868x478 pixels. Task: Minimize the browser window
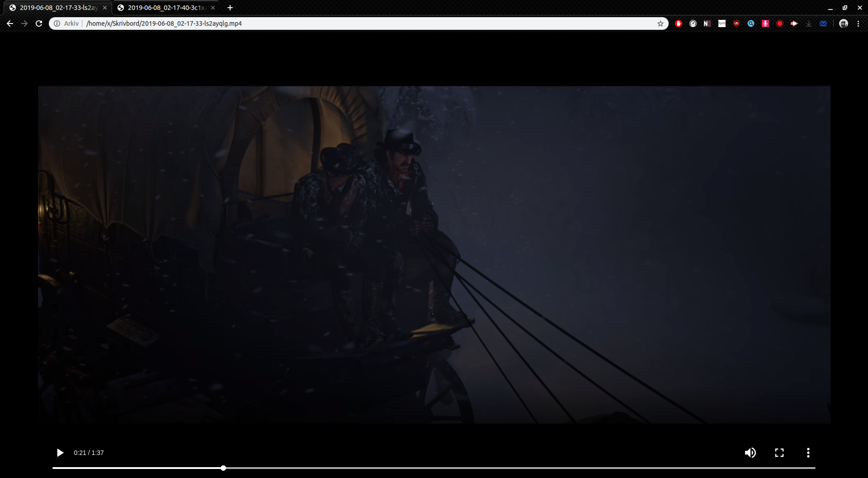coord(830,8)
